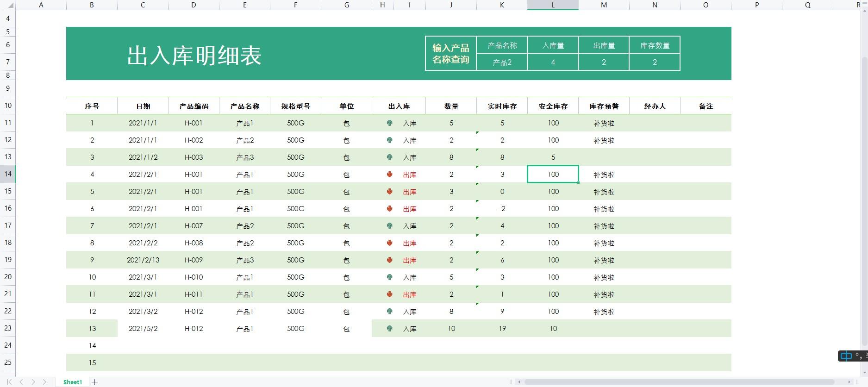The image size is (868, 387).
Task: Select the 安全库存 column header cell
Action: pos(553,106)
